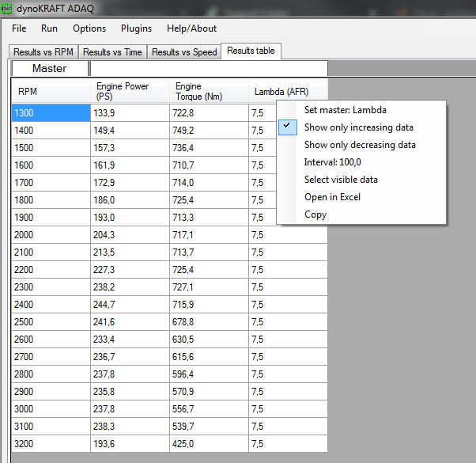Click the Master column button
476x463 pixels.
[50, 68]
